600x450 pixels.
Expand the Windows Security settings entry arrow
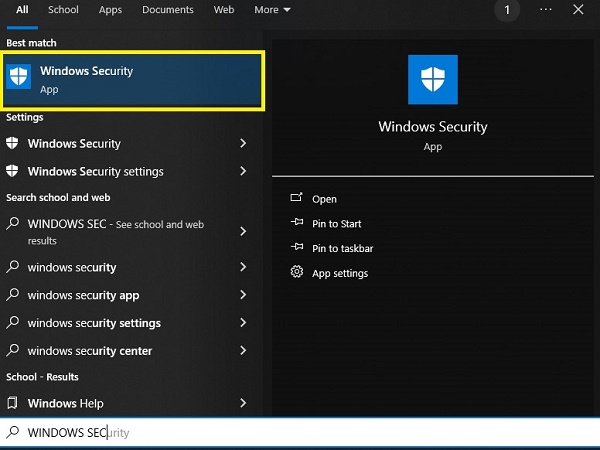point(243,143)
